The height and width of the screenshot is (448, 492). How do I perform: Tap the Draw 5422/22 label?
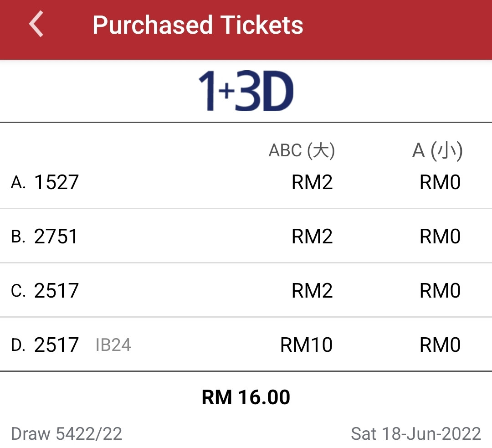[x=66, y=434]
